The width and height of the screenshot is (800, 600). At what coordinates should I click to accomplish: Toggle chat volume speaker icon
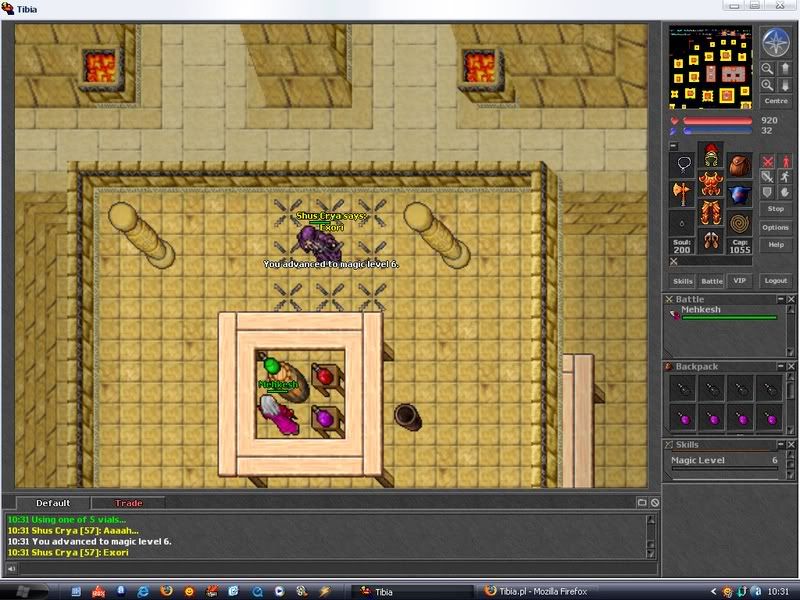click(11, 568)
